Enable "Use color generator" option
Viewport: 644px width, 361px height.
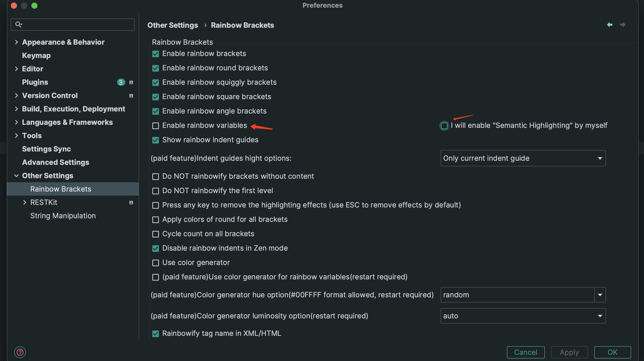tap(155, 263)
